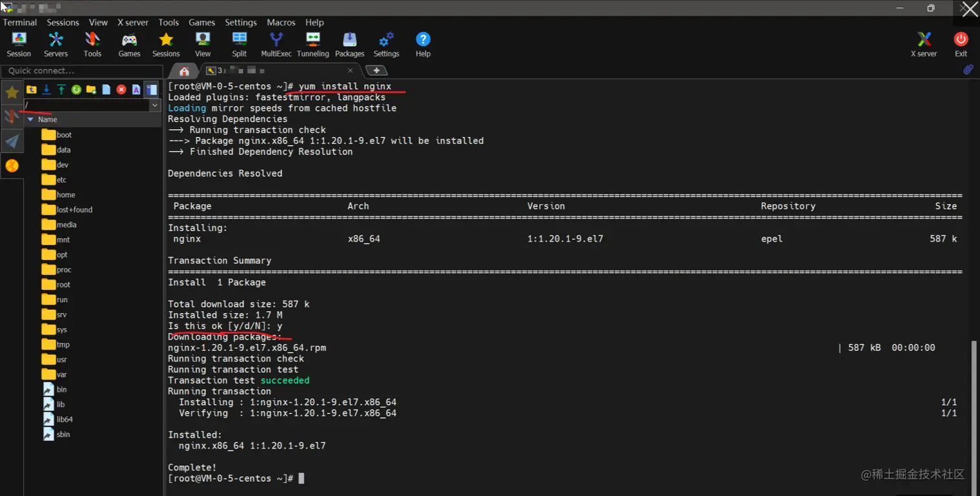Click 'Complete!' text in terminal
The width and height of the screenshot is (980, 496).
192,467
